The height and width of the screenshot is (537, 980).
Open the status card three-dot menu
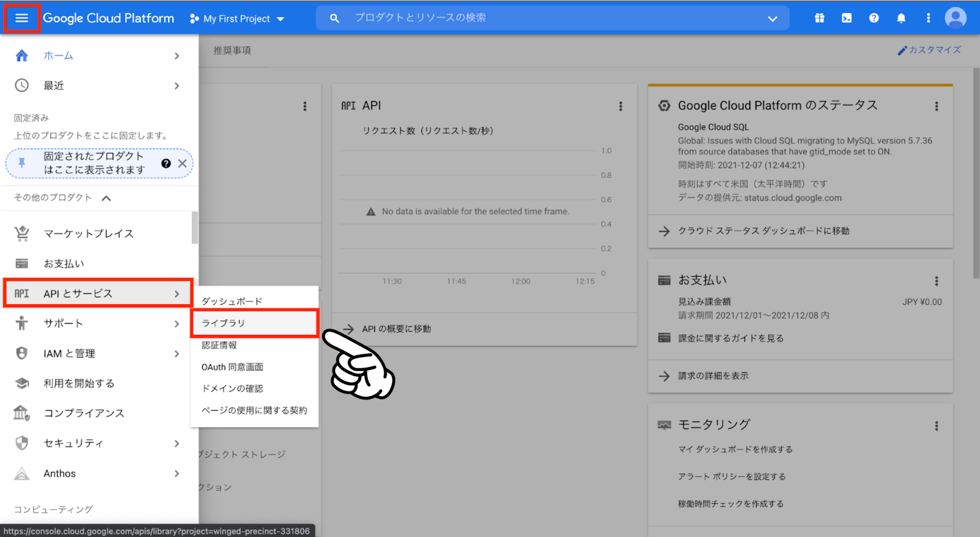[x=936, y=106]
